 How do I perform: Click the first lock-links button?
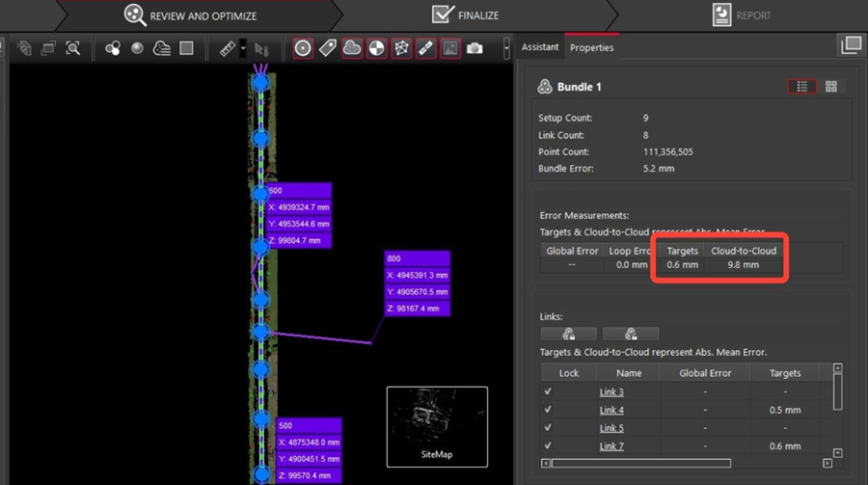pyautogui.click(x=569, y=334)
